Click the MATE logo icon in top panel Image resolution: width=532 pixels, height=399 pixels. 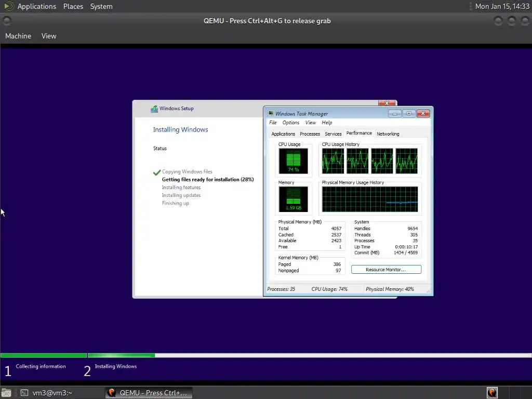(8, 6)
